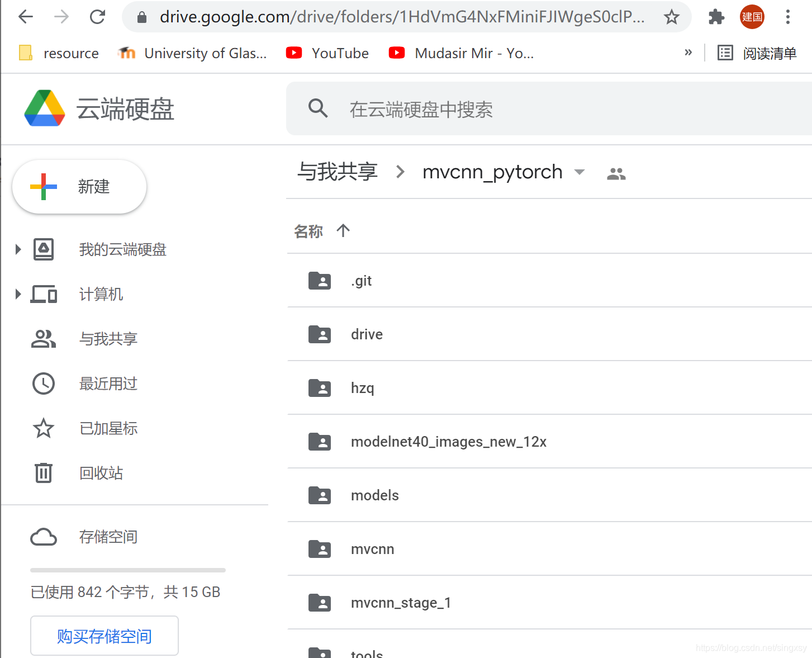View members via the shared people icon
Screen dimensions: 812x658
click(x=616, y=173)
